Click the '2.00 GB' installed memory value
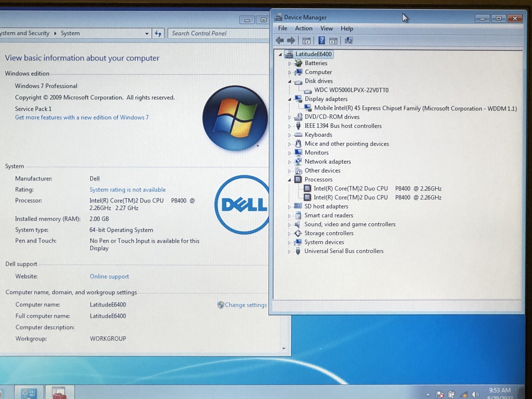The width and height of the screenshot is (532, 399). click(99, 219)
